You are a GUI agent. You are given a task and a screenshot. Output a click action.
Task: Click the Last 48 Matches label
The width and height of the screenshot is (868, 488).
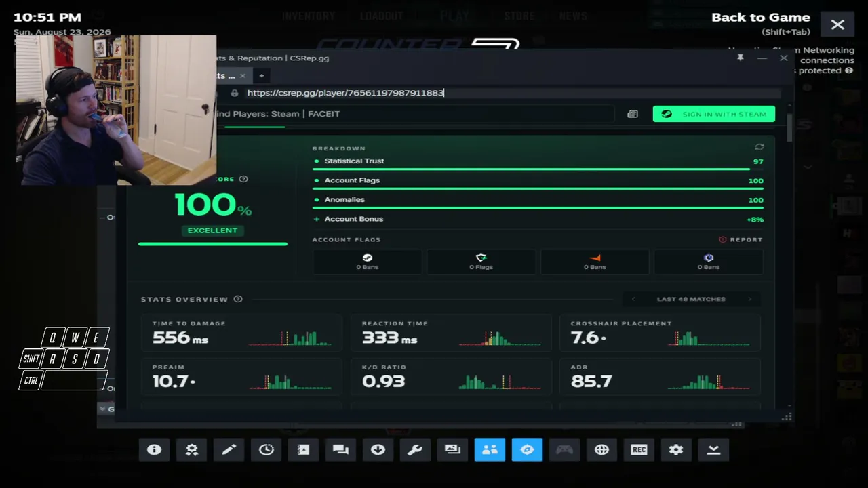point(691,299)
